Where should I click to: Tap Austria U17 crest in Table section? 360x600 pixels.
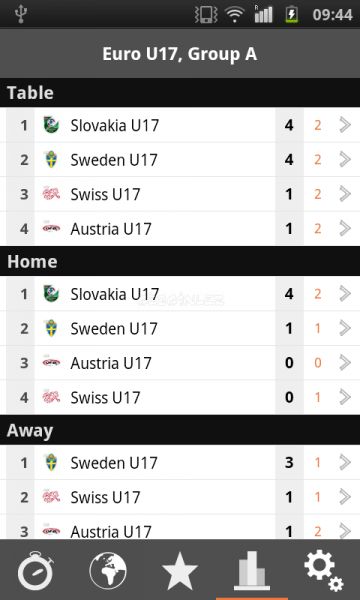(x=51, y=228)
